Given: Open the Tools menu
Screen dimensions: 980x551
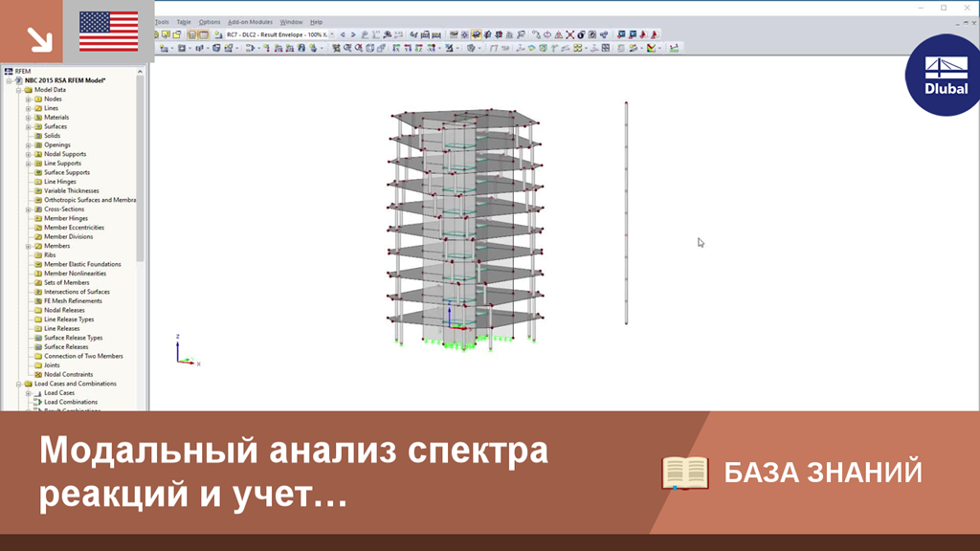Looking at the screenshot, I should (162, 22).
